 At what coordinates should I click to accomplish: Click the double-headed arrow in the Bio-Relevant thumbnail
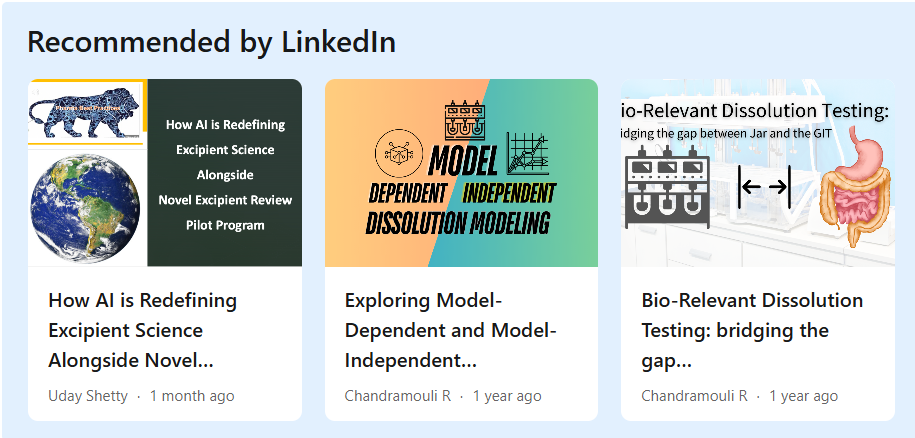pos(765,187)
